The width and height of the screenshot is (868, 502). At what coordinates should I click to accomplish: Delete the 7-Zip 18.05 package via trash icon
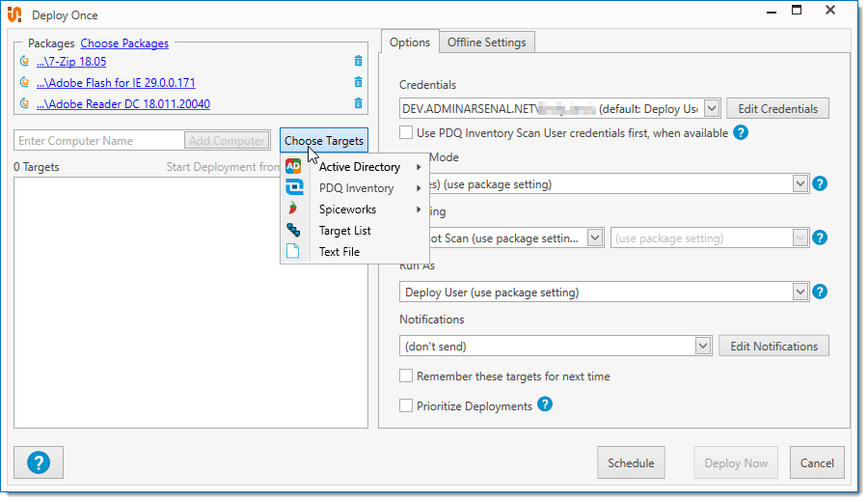click(x=358, y=62)
